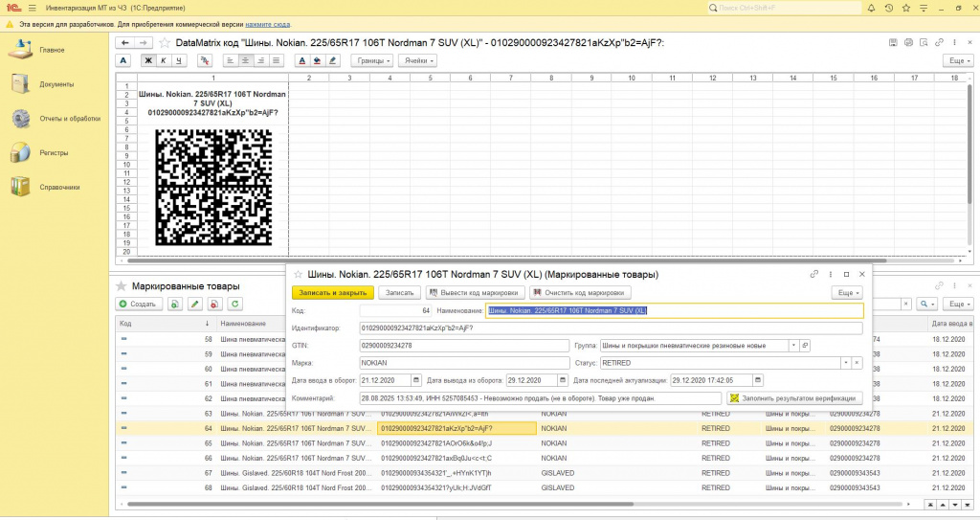Open Еще menu of Маркированные товары list
Viewport: 980px width, 520px height.
pyautogui.click(x=959, y=305)
